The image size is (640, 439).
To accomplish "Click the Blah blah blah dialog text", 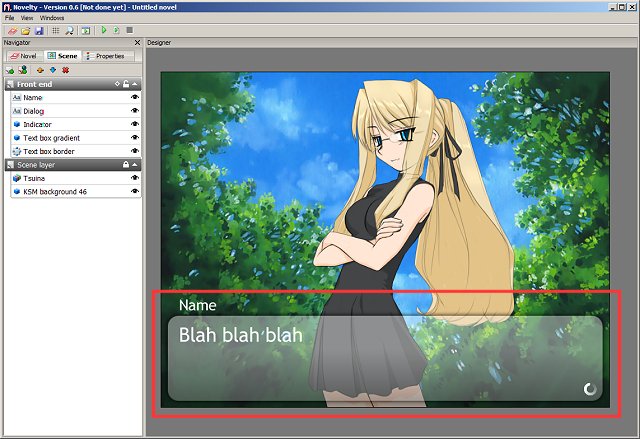I will click(241, 335).
